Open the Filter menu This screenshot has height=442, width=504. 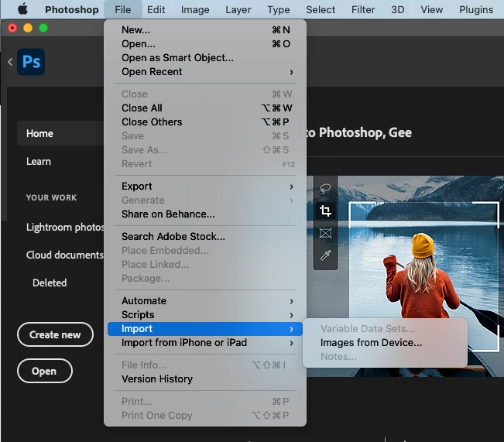click(363, 9)
